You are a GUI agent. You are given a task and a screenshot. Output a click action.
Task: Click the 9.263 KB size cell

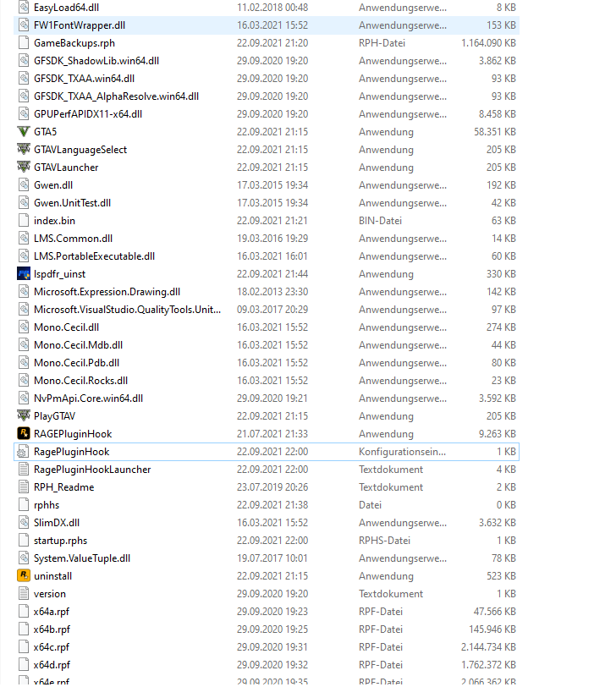coord(498,433)
